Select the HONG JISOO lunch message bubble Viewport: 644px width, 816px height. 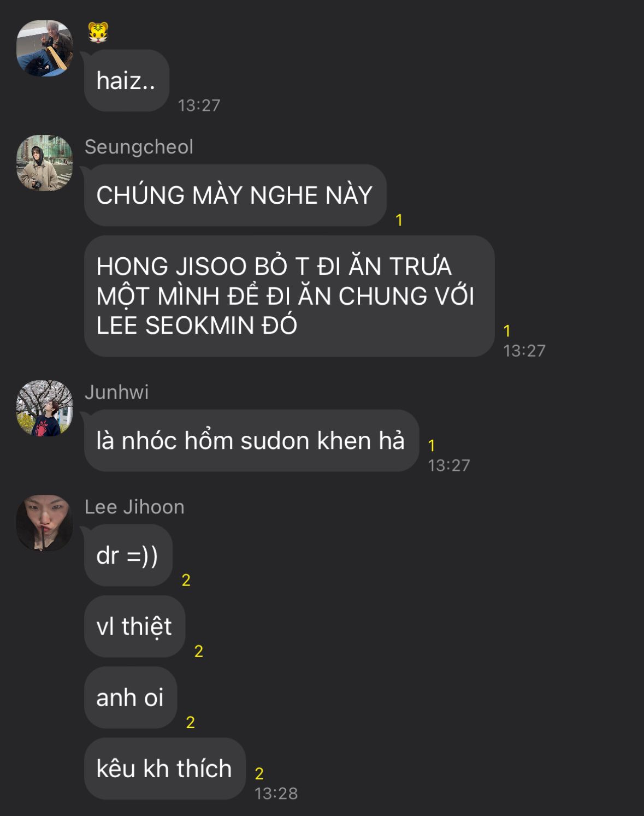coord(289,296)
